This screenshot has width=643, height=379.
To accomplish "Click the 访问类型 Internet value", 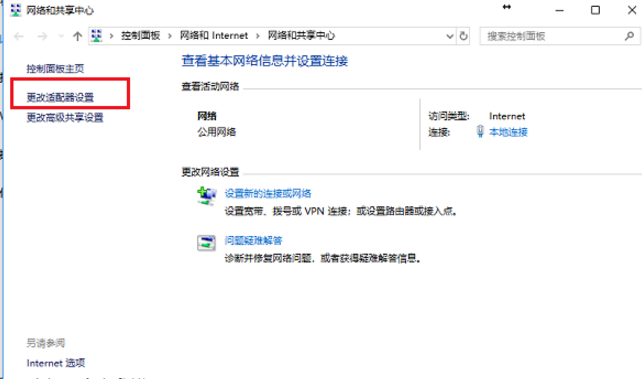I will coord(507,116).
